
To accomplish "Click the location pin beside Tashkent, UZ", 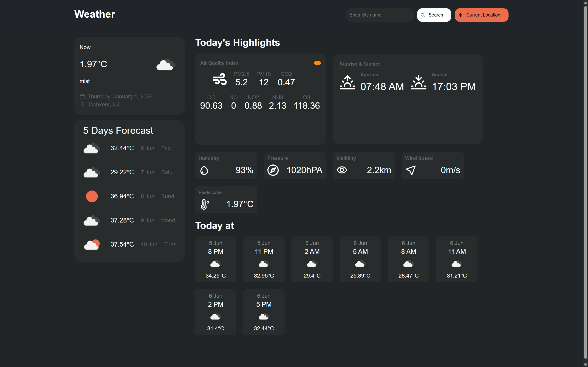I will coord(82,105).
